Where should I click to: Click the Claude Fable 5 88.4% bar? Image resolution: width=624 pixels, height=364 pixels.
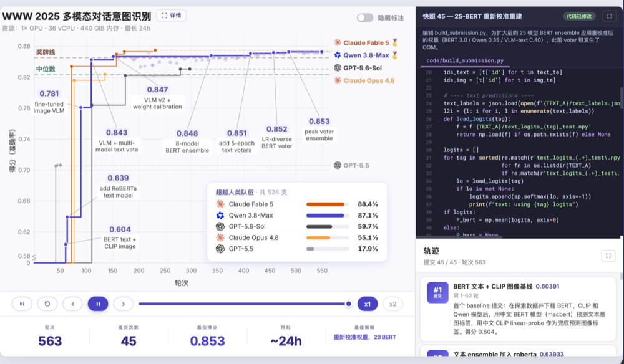pyautogui.click(x=328, y=204)
